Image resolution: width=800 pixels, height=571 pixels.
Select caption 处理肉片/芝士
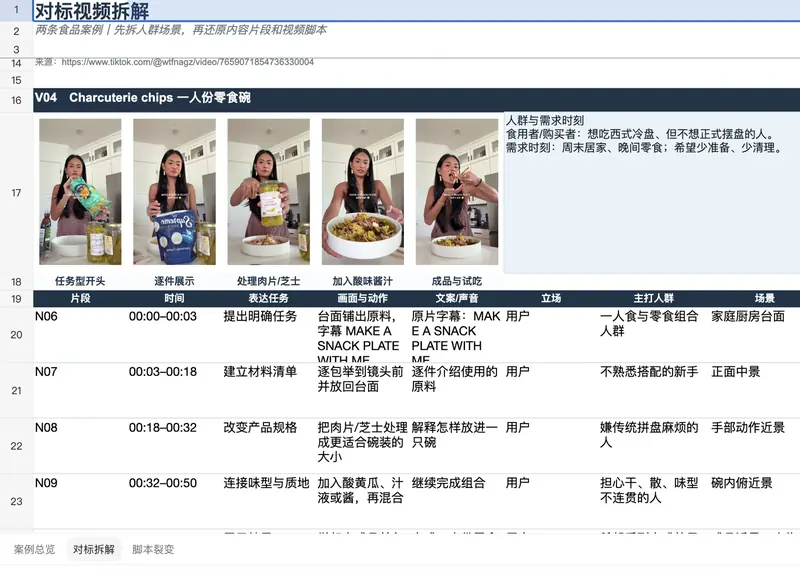[268, 281]
